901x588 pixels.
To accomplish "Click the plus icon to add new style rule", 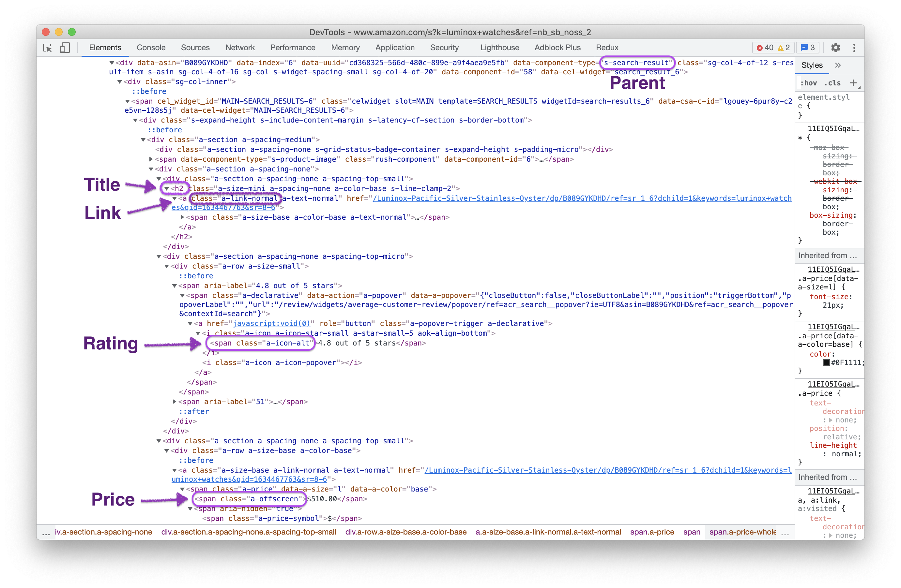I will [x=853, y=82].
